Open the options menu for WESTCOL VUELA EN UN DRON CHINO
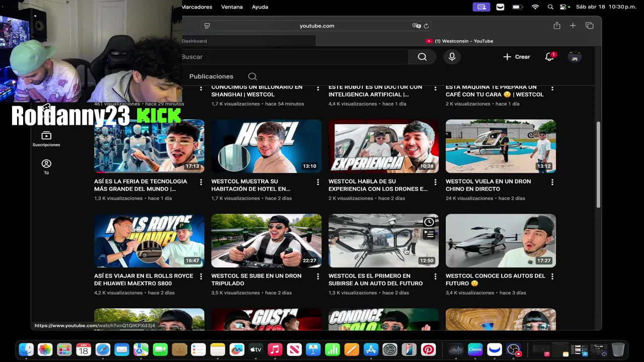The width and height of the screenshot is (644, 362). click(552, 182)
